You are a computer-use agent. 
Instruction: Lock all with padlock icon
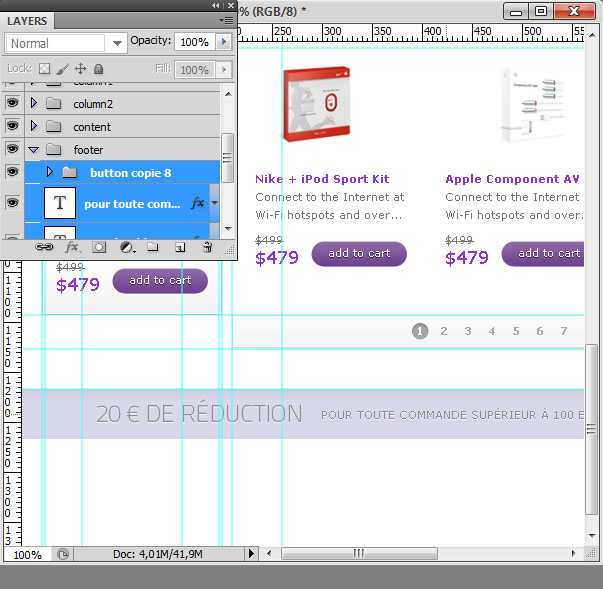click(99, 69)
